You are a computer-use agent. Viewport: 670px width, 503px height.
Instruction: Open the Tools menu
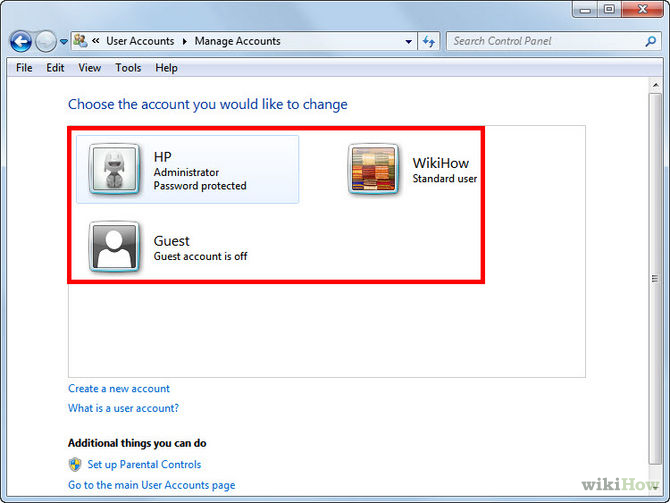point(128,68)
